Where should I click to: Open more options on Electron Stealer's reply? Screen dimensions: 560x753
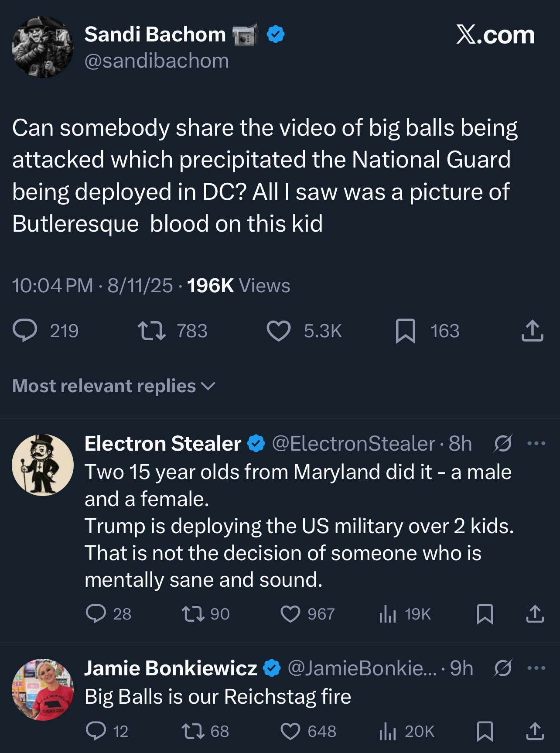pyautogui.click(x=536, y=444)
